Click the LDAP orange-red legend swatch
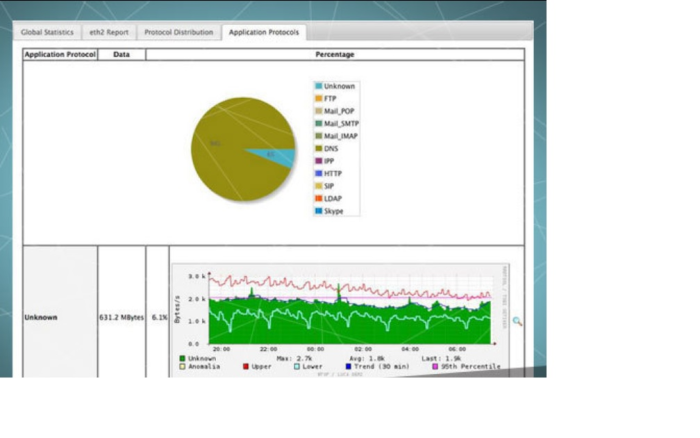This screenshot has height=438, width=700. click(x=319, y=198)
